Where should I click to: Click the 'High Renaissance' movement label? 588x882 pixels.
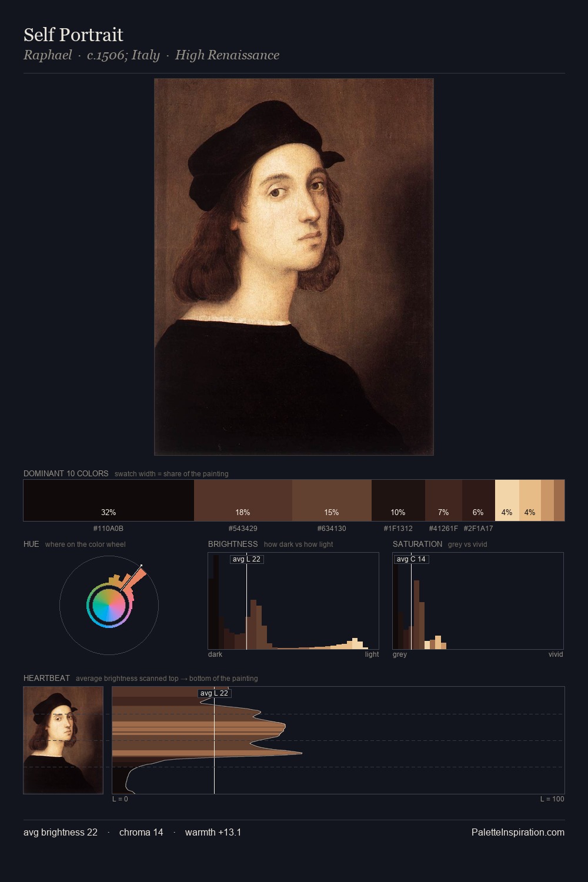click(227, 55)
